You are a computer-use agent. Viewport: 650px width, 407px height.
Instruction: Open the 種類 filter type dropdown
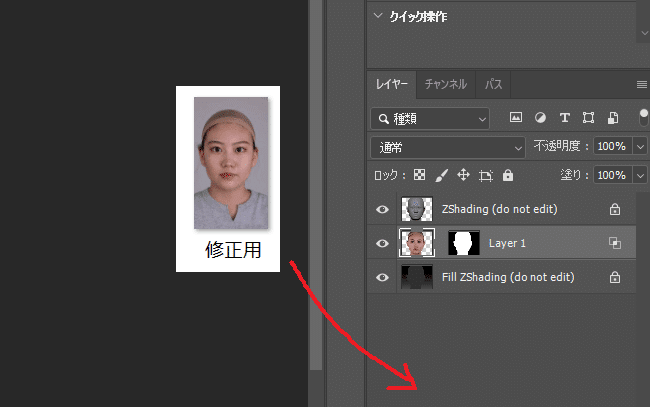(430, 119)
